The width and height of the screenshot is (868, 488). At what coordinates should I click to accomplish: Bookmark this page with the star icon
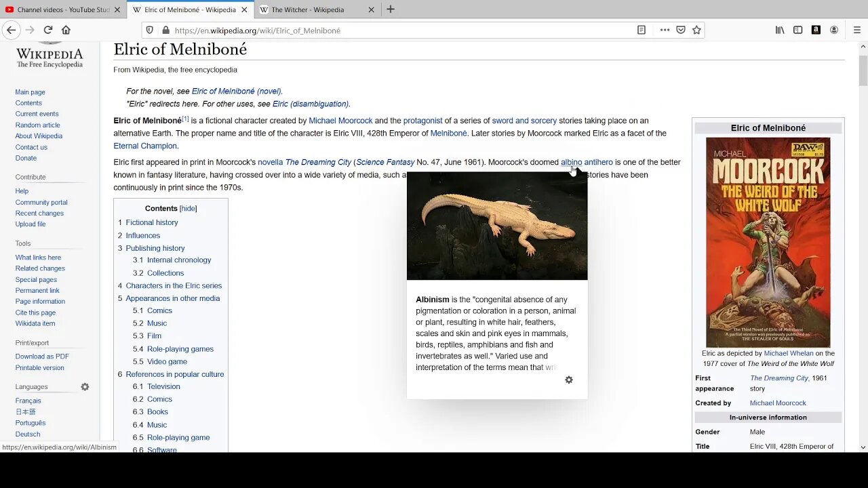696,30
